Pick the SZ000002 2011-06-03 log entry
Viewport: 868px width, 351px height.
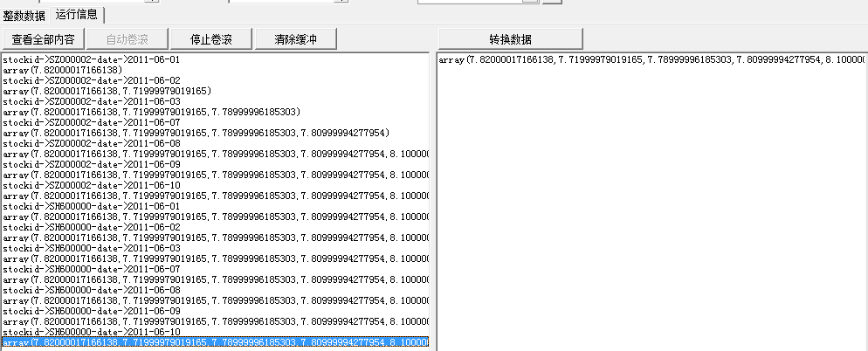click(91, 101)
